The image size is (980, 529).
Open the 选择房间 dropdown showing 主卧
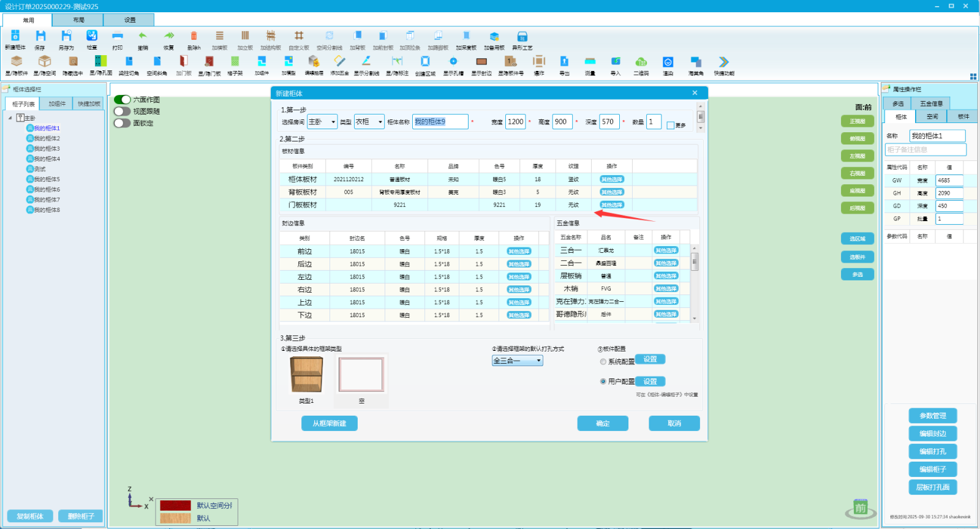pos(322,122)
